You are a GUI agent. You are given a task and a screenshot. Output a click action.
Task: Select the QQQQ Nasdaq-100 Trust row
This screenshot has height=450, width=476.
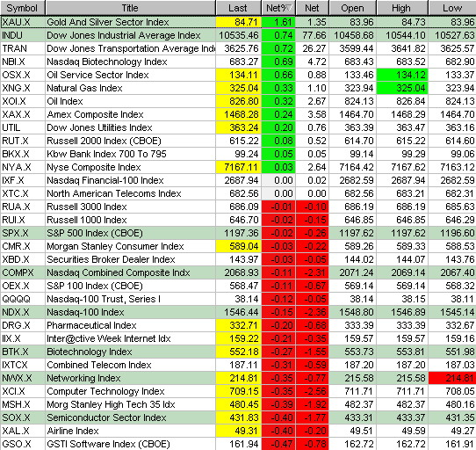(x=238, y=299)
